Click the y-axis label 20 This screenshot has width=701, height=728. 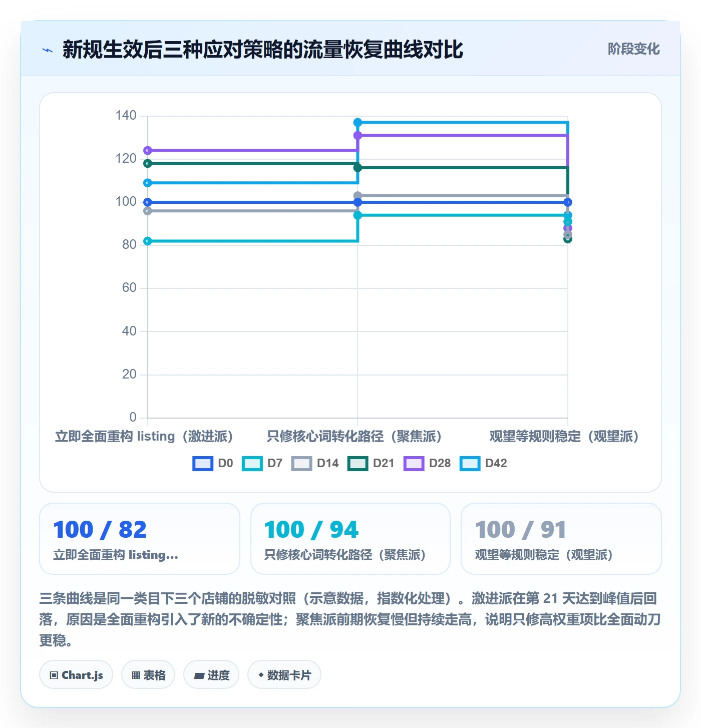point(129,375)
